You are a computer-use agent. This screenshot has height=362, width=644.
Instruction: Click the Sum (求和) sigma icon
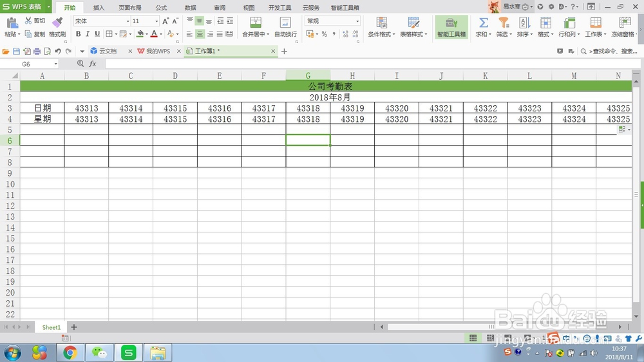[484, 22]
